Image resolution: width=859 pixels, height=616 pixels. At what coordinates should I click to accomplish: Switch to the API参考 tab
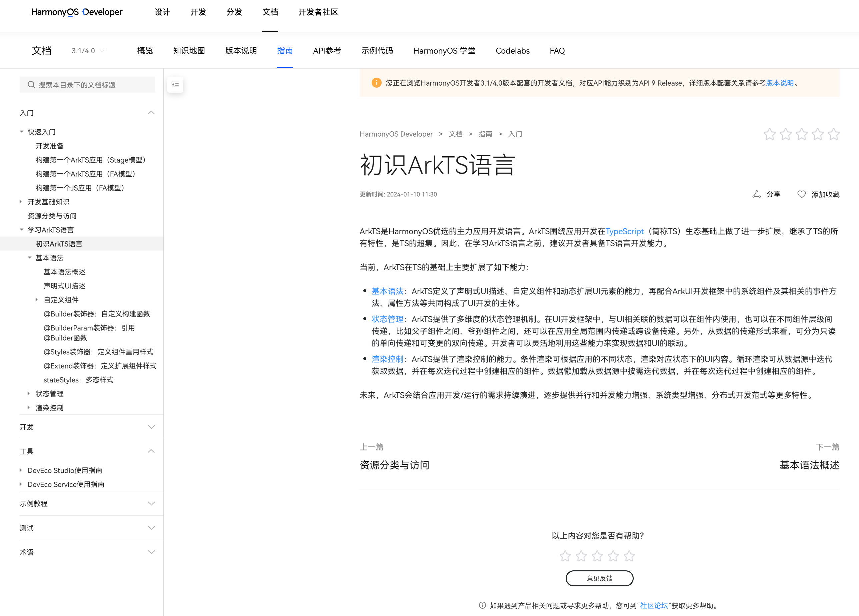pyautogui.click(x=327, y=51)
